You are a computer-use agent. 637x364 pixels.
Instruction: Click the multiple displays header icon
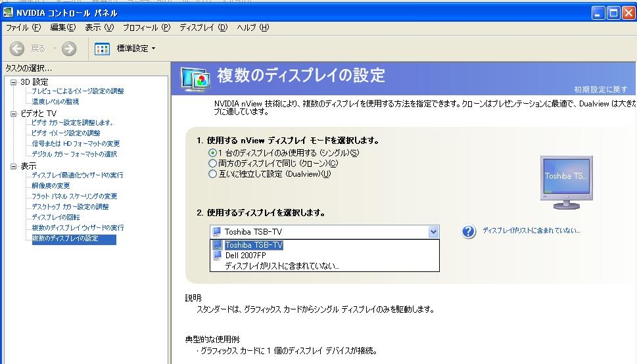pyautogui.click(x=195, y=80)
